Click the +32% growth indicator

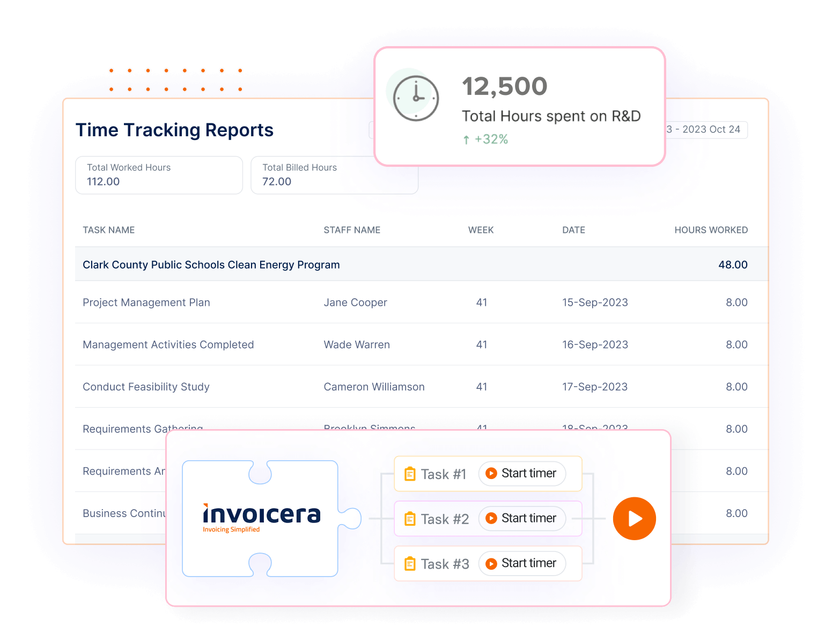click(x=485, y=139)
